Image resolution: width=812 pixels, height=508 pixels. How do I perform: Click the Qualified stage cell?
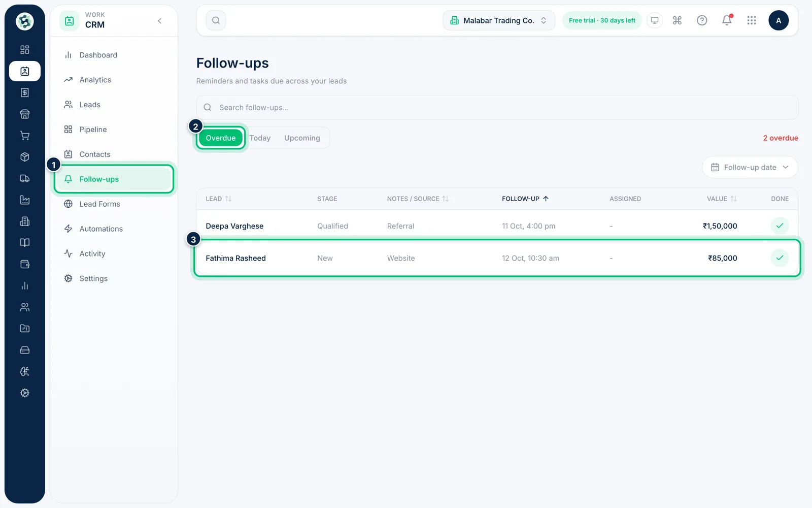point(332,226)
